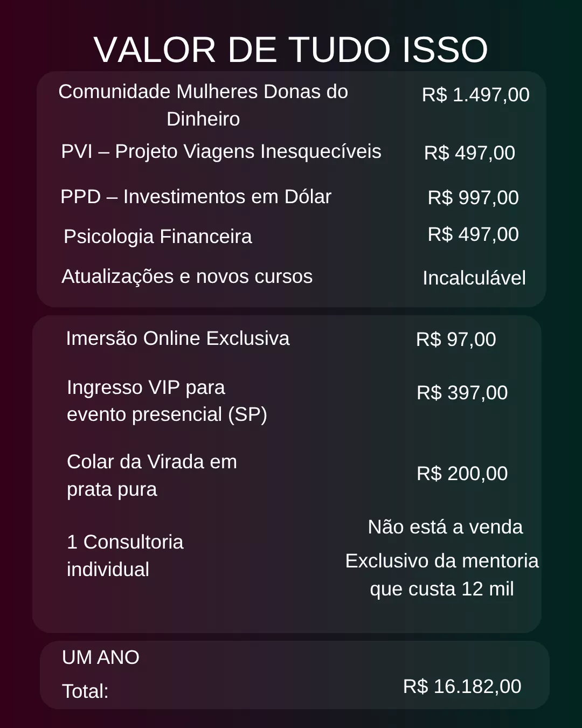
Task: Click the 'VALOR DE TUDO ISSO' heading
Action: click(291, 50)
